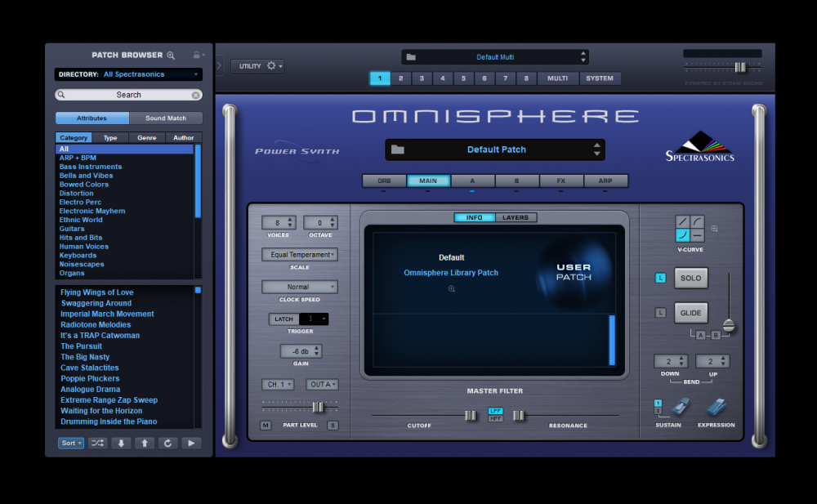Switch to the LAYERS info tab
Viewport: 817px width, 504px height.
516,217
